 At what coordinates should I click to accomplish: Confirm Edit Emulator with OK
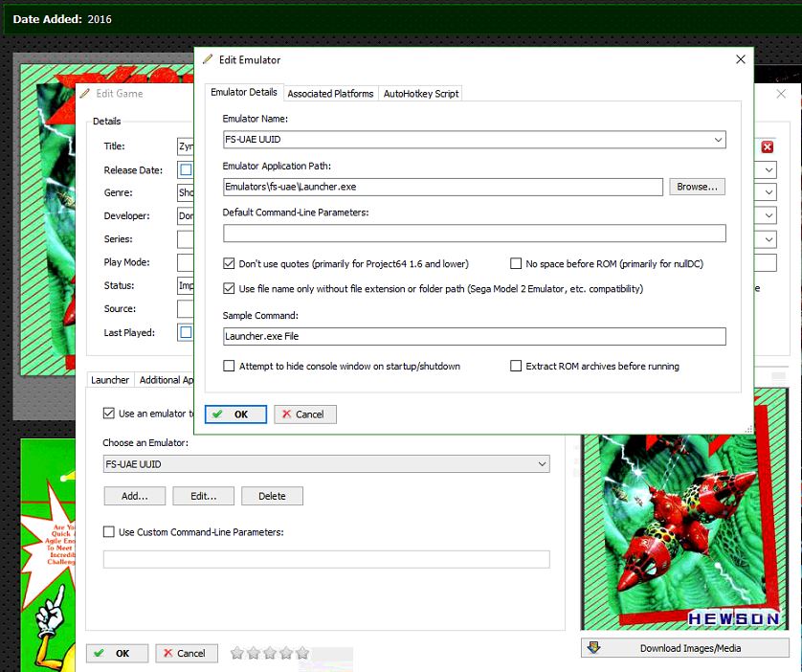(235, 414)
